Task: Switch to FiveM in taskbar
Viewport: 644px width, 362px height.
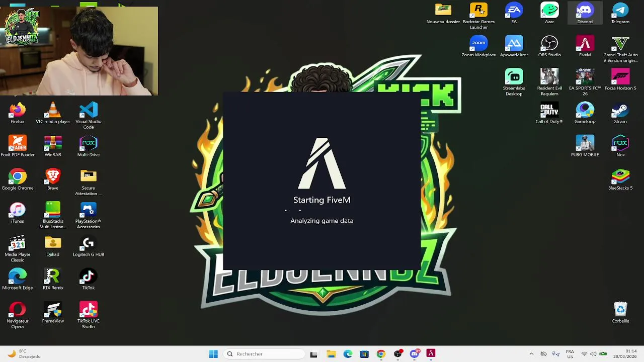Action: point(431,354)
